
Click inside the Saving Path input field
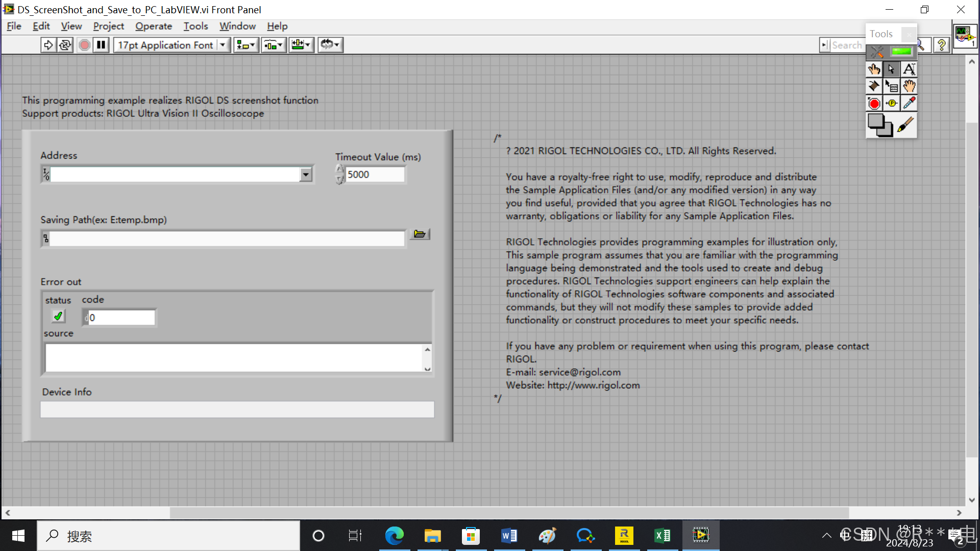[x=227, y=239]
